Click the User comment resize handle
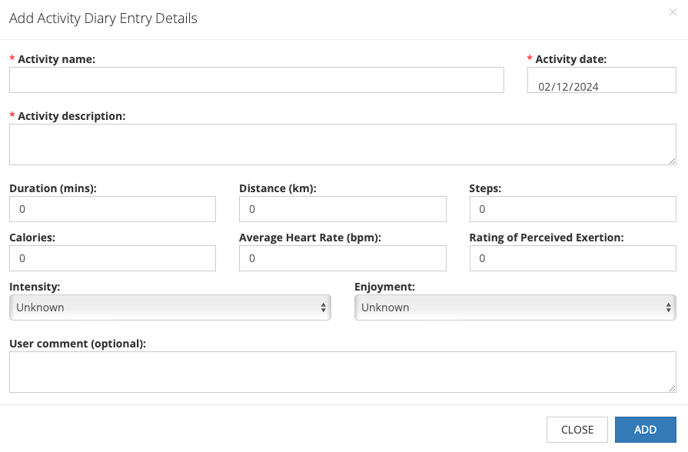 (x=672, y=388)
